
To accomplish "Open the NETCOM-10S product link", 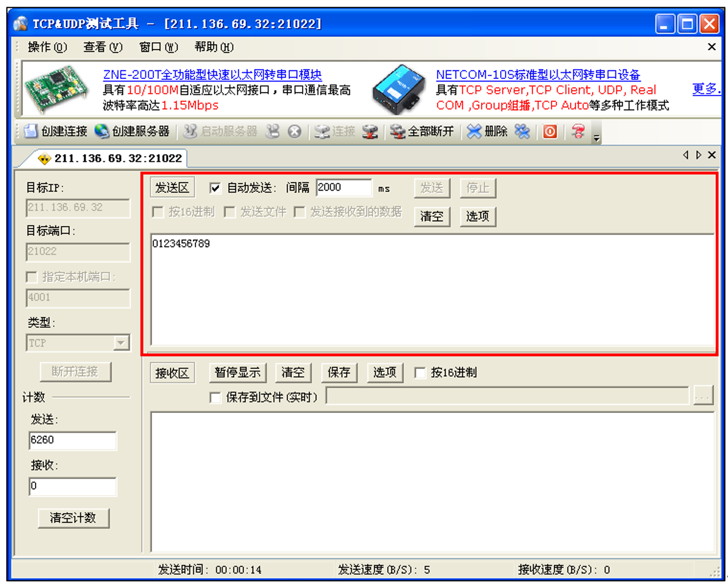I will click(x=538, y=75).
